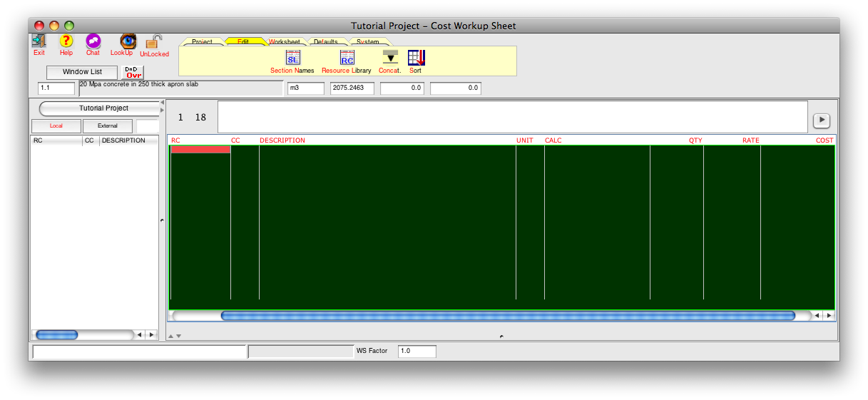Open the Resource Library icon
This screenshot has width=868, height=400.
pyautogui.click(x=347, y=58)
